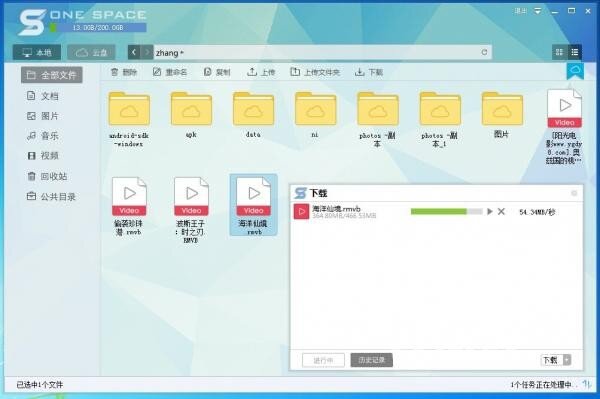
Task: Click the storage usage bar 13.0GB/200.0GB
Action: 98,28
